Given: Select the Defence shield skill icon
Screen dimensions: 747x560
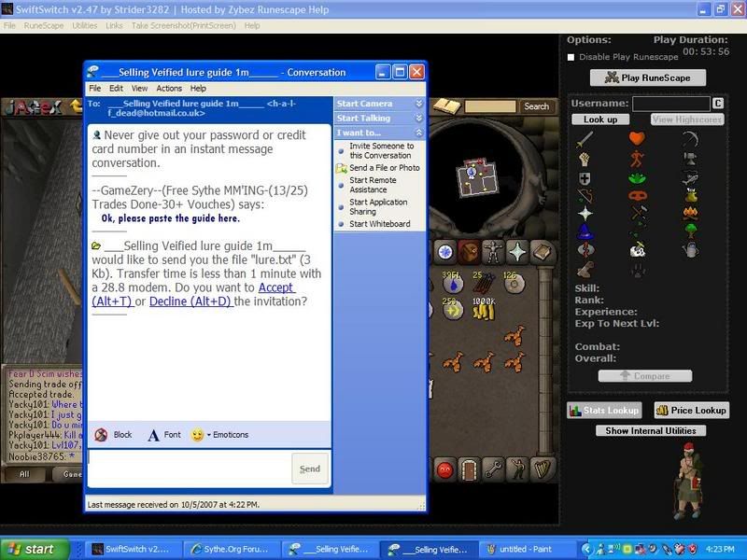Looking at the screenshot, I should click(x=585, y=178).
